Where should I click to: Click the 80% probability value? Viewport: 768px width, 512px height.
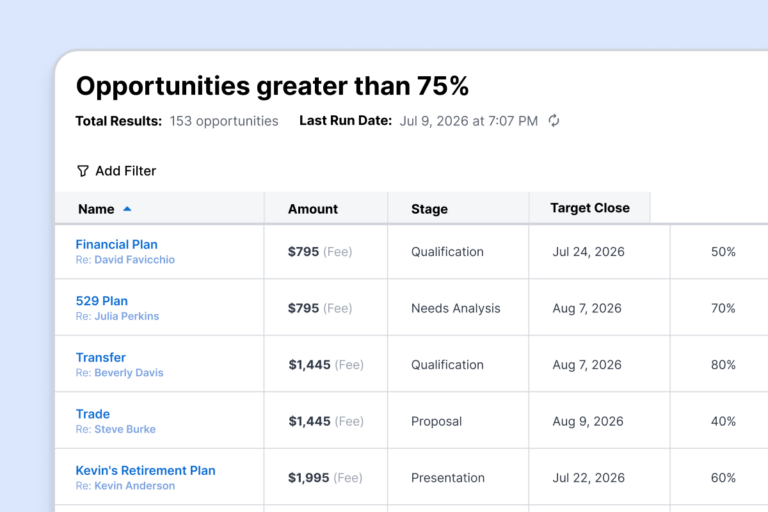723,365
